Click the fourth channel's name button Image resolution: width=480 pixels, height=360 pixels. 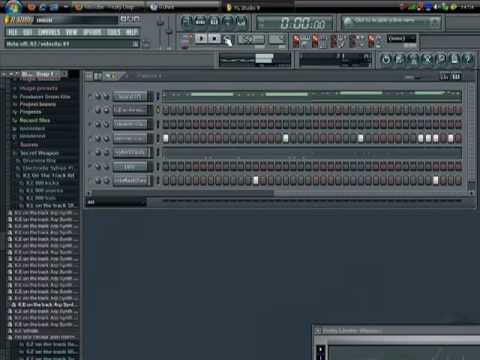(130, 138)
